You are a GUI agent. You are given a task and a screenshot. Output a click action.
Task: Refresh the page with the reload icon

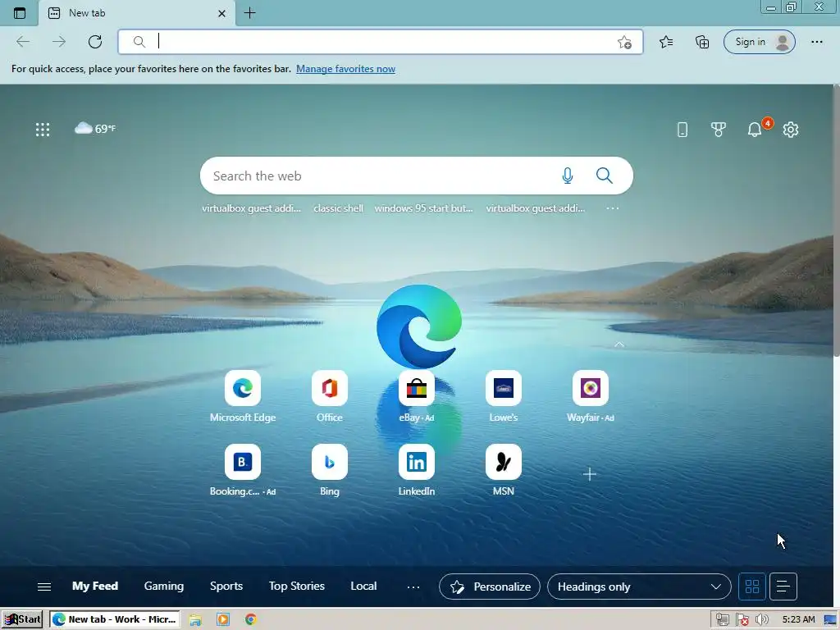coord(95,42)
